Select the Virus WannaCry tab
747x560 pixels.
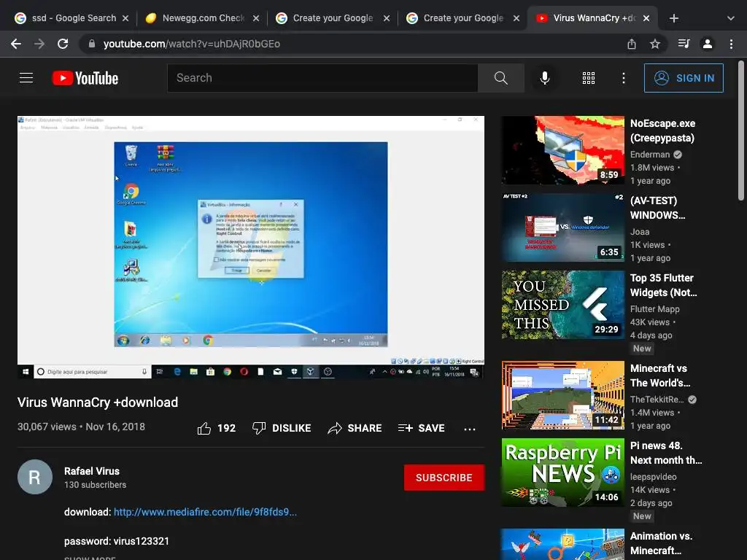(593, 18)
